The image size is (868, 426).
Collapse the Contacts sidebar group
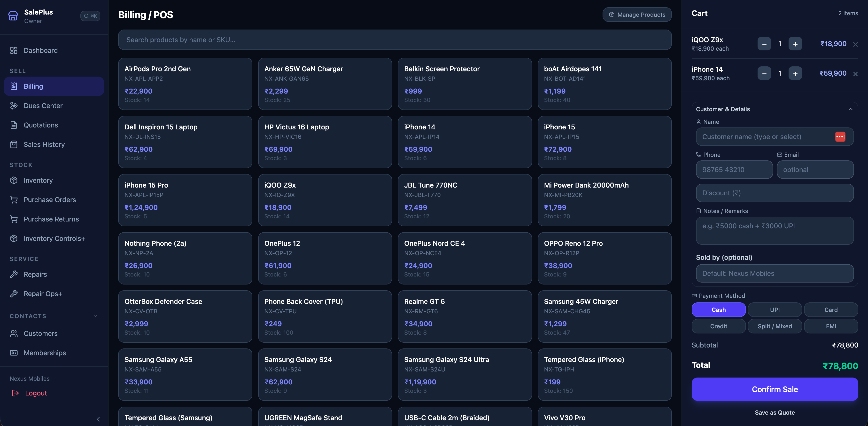[x=95, y=316]
